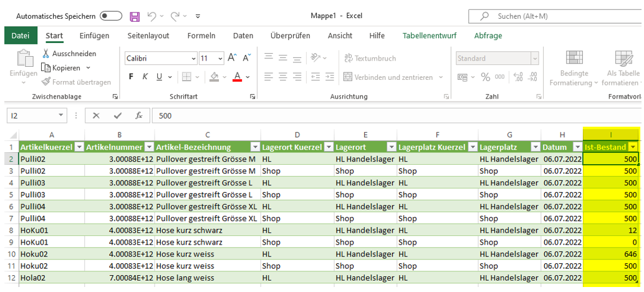Toggle Automatisches Speichern switch

pyautogui.click(x=111, y=16)
